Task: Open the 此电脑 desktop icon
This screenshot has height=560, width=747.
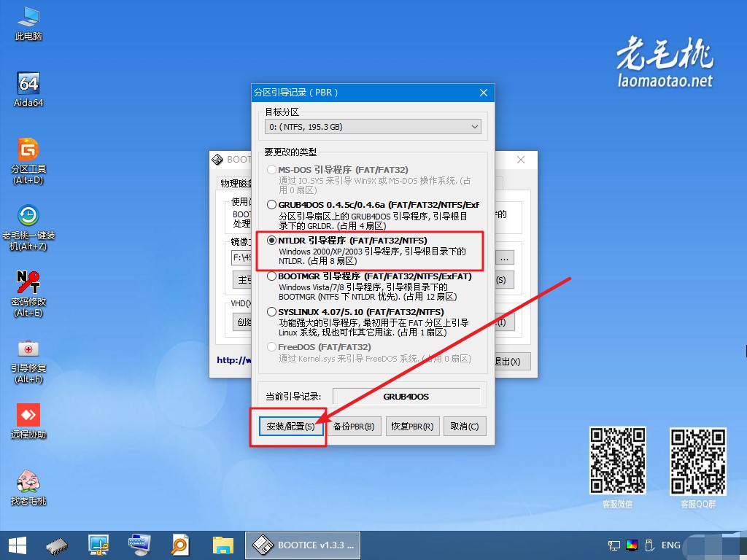Action: (28, 24)
